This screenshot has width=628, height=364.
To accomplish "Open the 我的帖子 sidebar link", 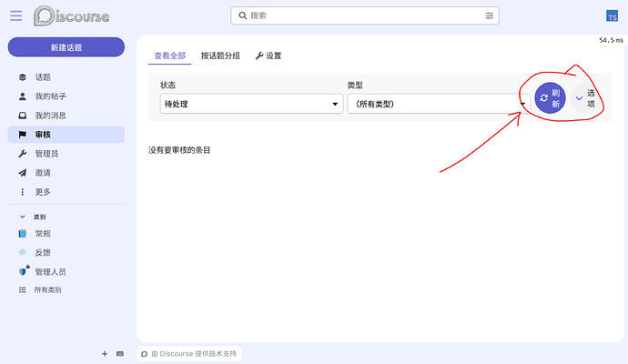I will pyautogui.click(x=66, y=96).
